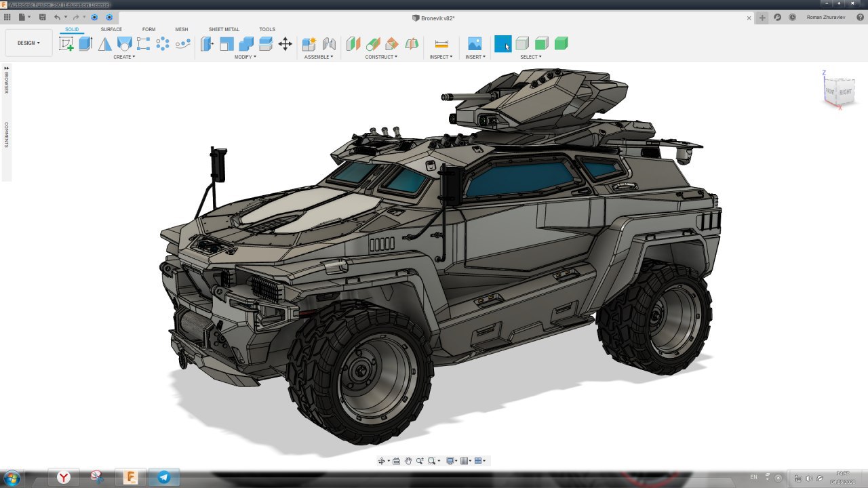Select the Axis Through Cylinder tool

[373, 44]
